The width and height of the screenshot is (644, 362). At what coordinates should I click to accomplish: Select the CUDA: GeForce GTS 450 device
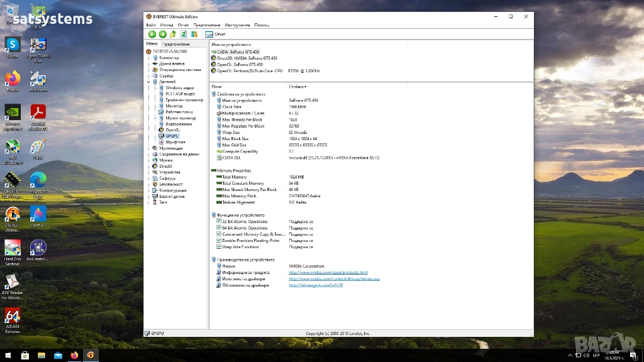(238, 52)
